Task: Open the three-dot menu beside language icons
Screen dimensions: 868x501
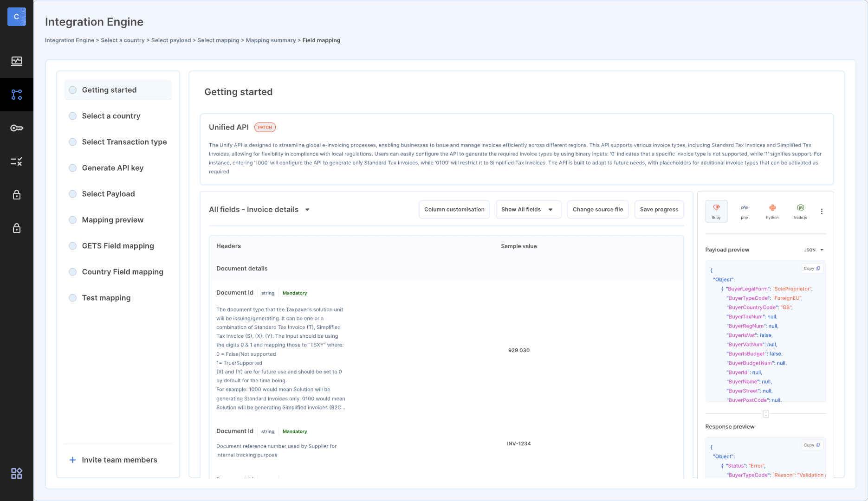Action: 822,211
